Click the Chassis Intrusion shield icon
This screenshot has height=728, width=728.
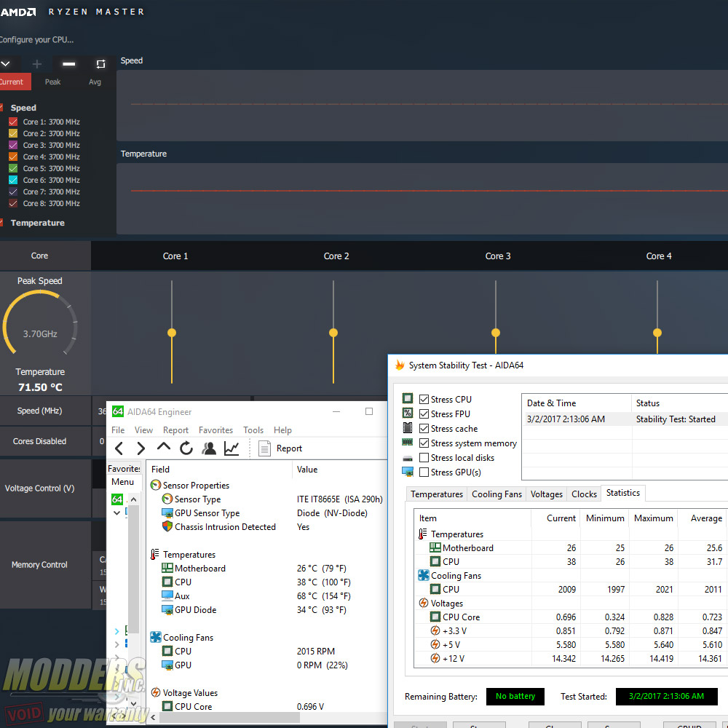[167, 526]
